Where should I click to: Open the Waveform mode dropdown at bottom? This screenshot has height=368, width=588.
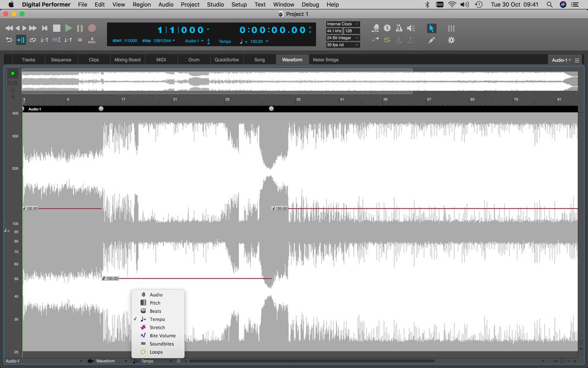point(107,361)
